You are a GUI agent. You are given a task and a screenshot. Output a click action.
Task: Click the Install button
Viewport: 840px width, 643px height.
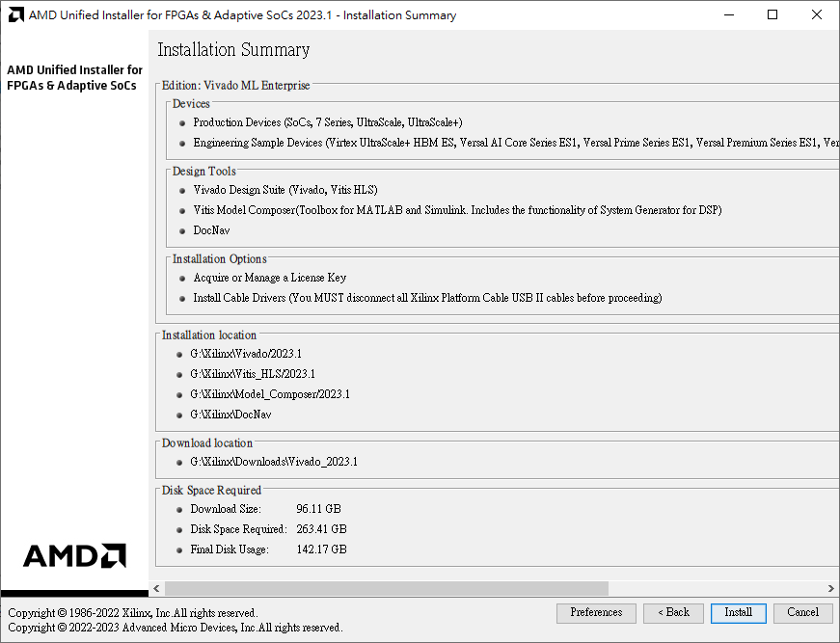click(x=738, y=612)
